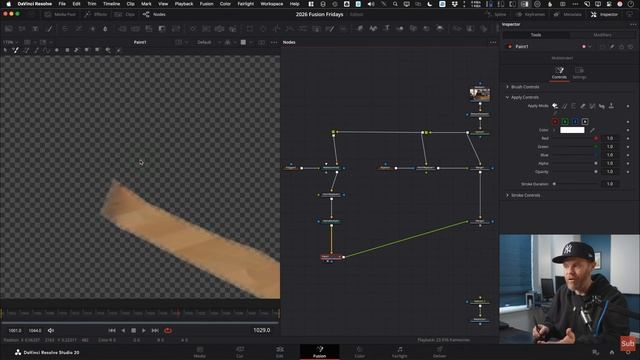This screenshot has height=360, width=640.
Task: Open the Fusion menu in menu bar
Action: click(x=206, y=4)
